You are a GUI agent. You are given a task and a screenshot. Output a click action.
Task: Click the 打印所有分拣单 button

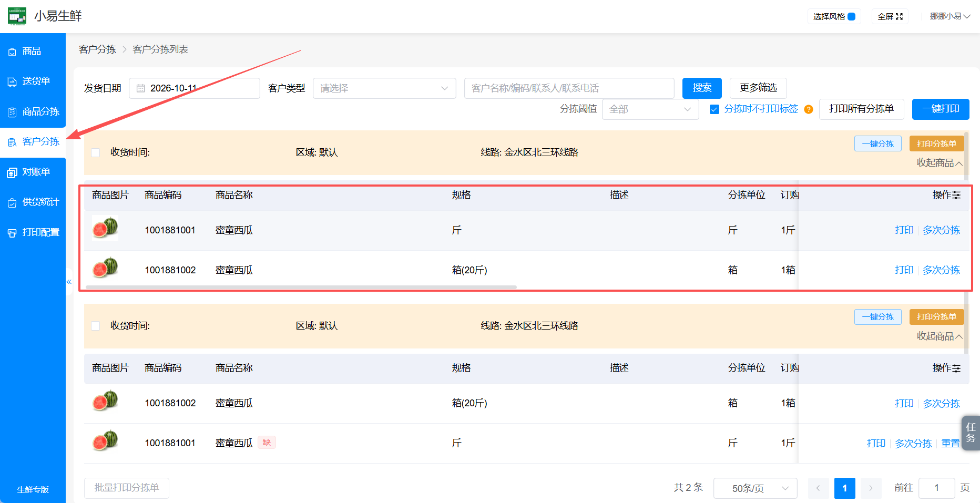[861, 109]
